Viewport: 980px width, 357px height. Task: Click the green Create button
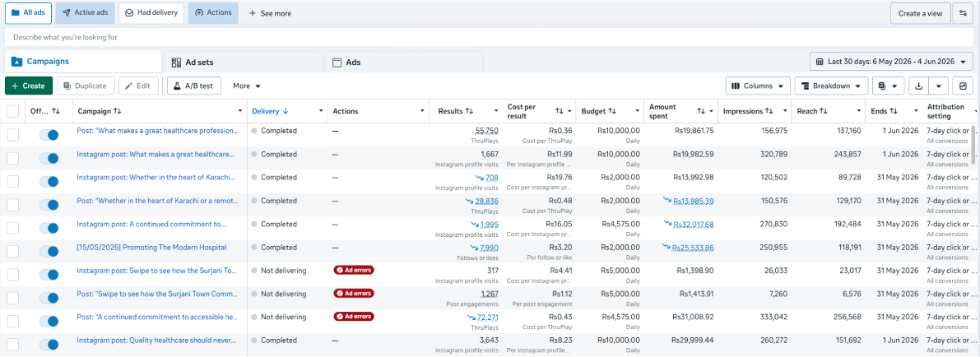tap(28, 86)
